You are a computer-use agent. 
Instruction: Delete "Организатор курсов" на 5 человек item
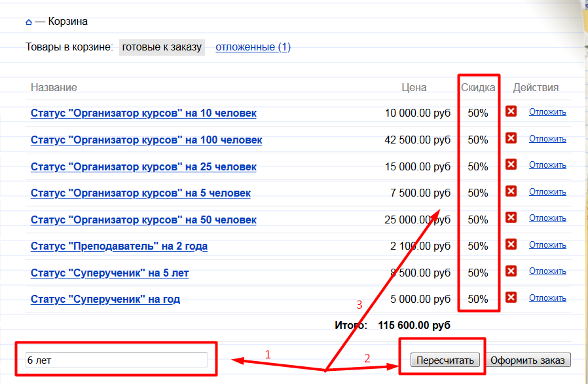511,191
